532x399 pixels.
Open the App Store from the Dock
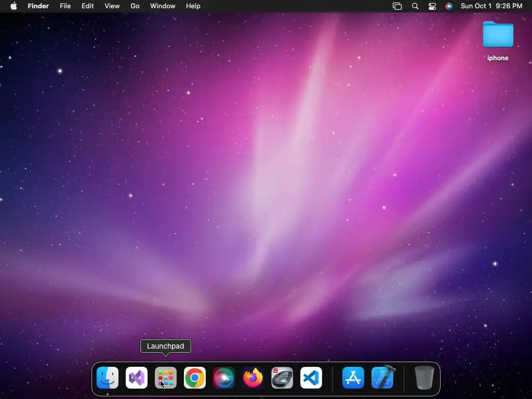pyautogui.click(x=353, y=378)
